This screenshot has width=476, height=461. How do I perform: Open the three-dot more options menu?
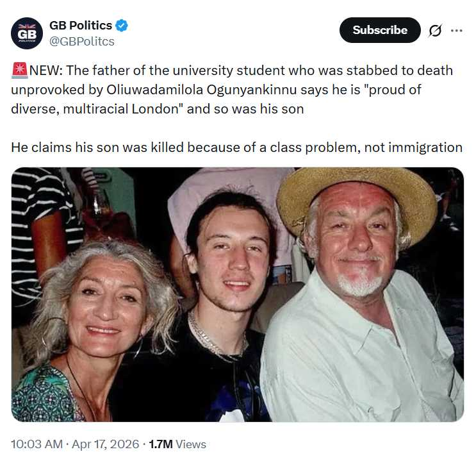[456, 30]
